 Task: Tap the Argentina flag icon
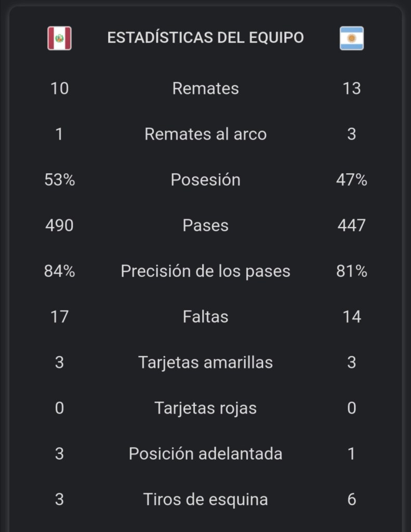click(x=352, y=38)
